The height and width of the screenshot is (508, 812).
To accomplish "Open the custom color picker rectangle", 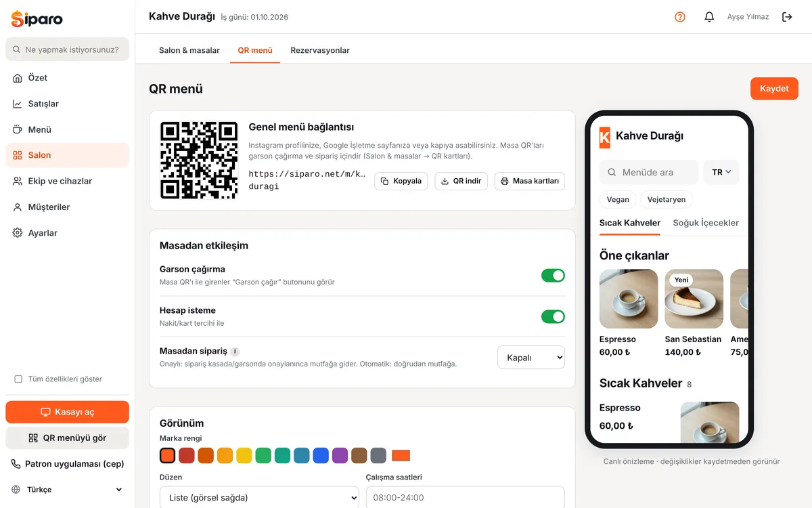I will pos(401,455).
